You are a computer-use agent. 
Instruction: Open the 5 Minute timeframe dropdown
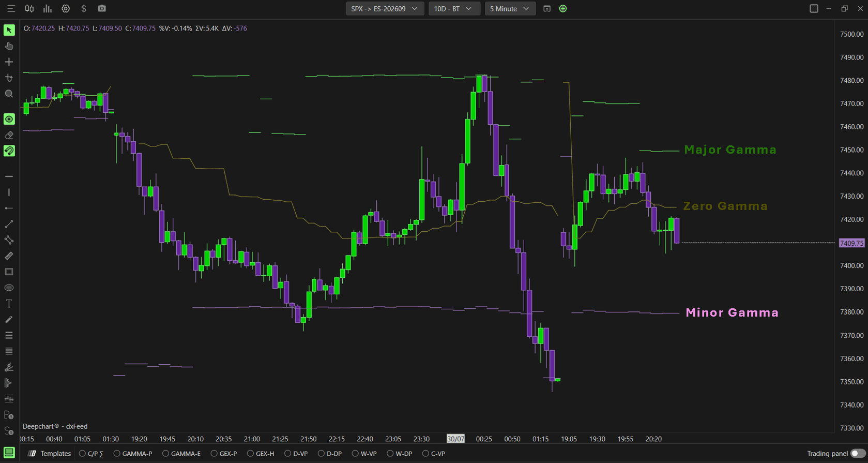[x=510, y=9]
